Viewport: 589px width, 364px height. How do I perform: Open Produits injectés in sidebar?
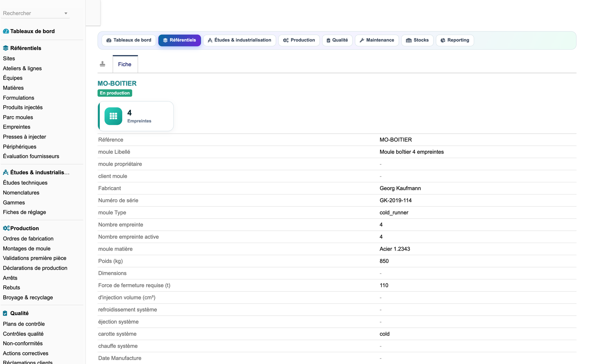coord(23,107)
